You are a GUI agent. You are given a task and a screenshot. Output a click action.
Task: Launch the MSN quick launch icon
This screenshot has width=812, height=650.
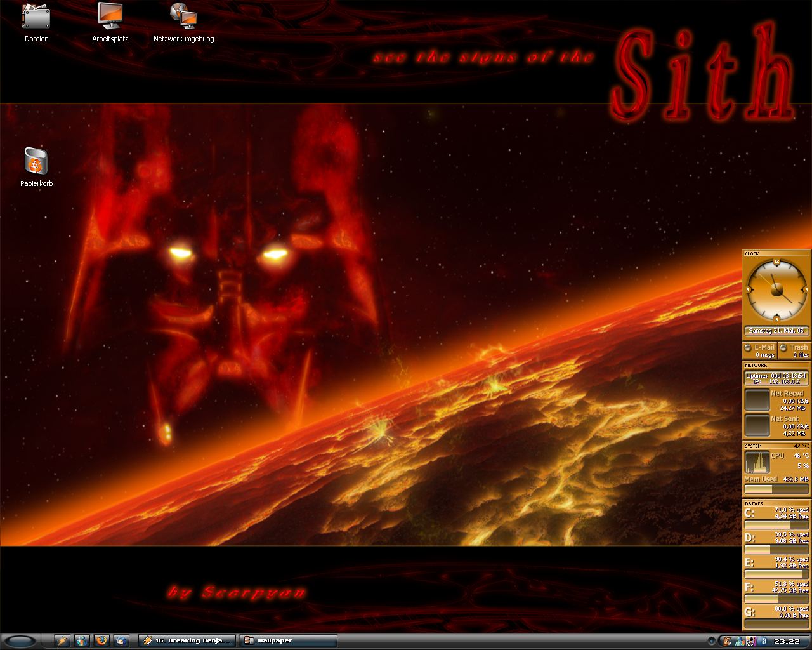[x=82, y=640]
